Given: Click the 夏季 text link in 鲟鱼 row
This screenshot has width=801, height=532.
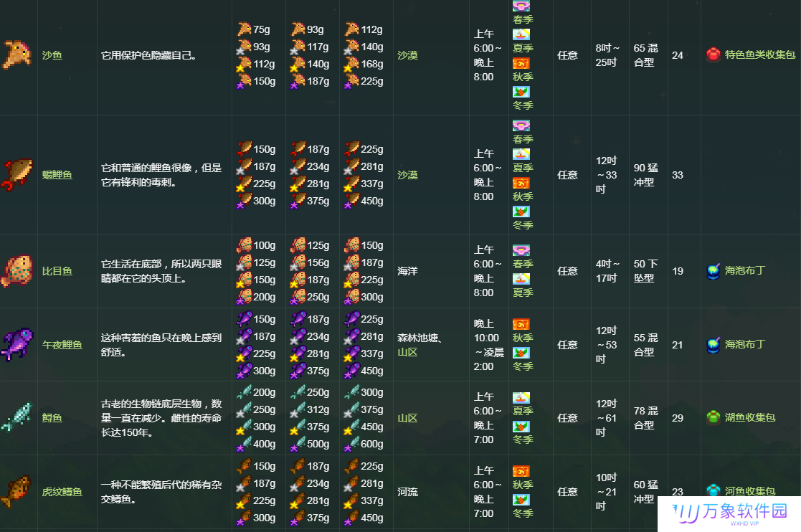Looking at the screenshot, I should [523, 411].
